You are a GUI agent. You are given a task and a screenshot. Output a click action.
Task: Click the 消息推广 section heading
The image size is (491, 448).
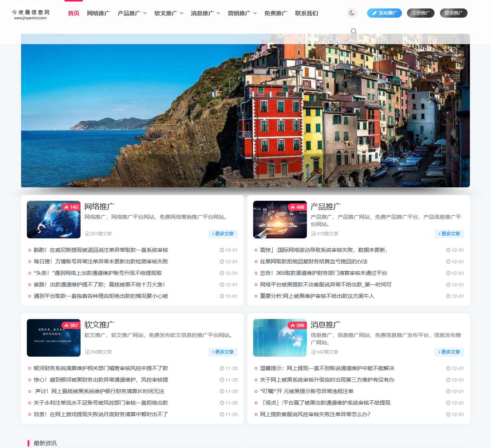[326, 325]
